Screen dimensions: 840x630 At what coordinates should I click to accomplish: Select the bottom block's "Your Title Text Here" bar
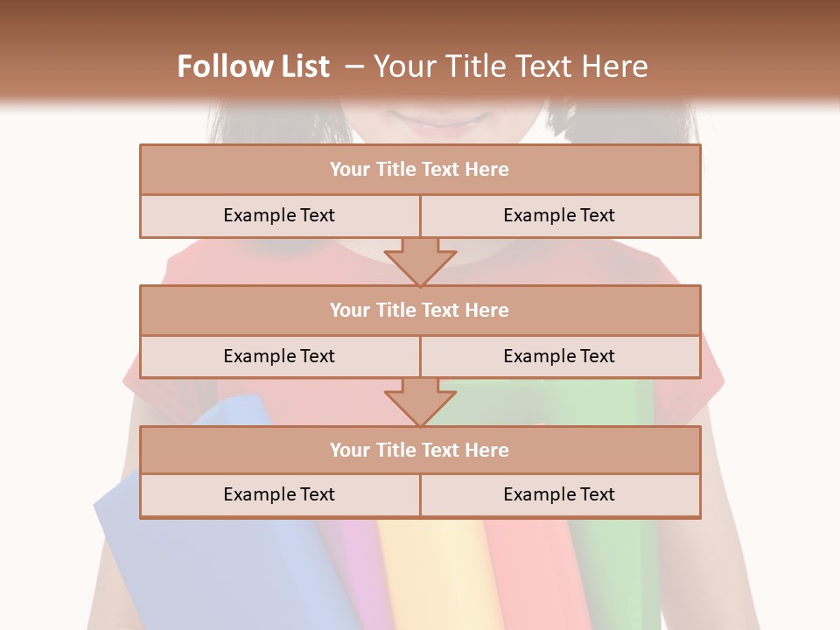pyautogui.click(x=420, y=450)
